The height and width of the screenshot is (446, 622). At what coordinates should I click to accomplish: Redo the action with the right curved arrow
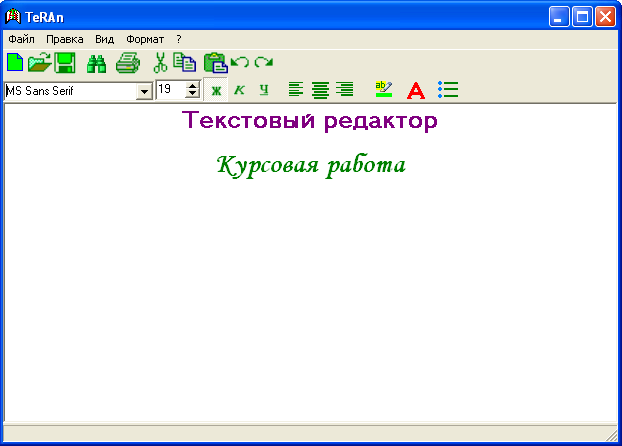pos(264,62)
